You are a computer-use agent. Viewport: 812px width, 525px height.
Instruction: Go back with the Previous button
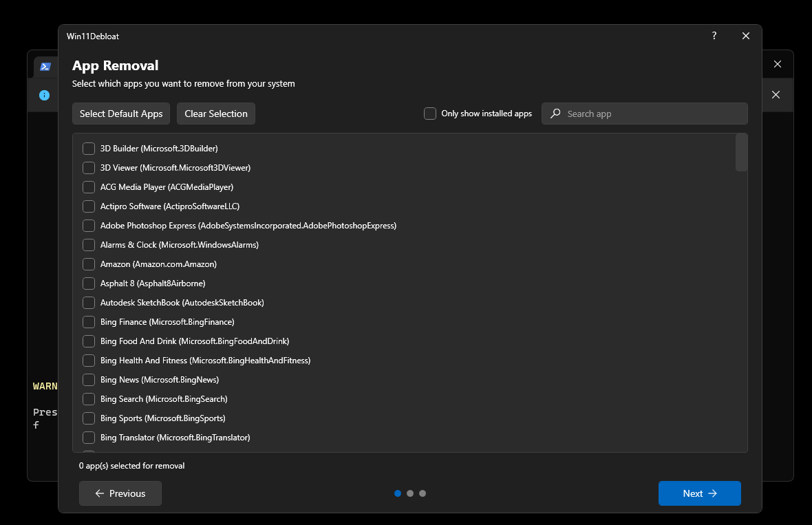click(x=120, y=493)
